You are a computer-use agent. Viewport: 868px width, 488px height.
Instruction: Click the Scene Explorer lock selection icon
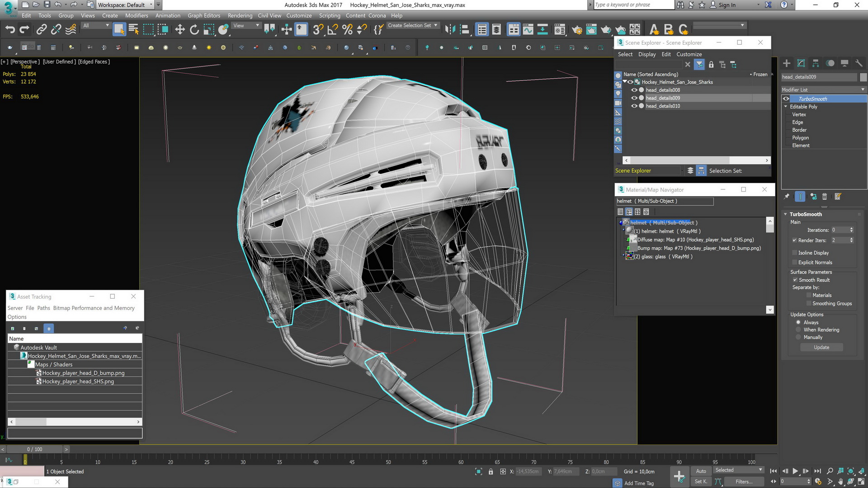(711, 65)
